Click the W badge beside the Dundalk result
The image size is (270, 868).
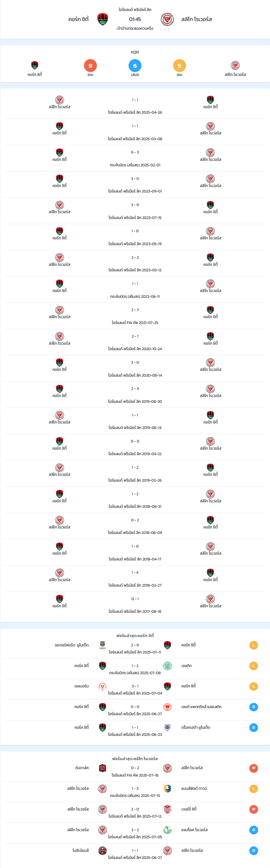click(x=254, y=768)
